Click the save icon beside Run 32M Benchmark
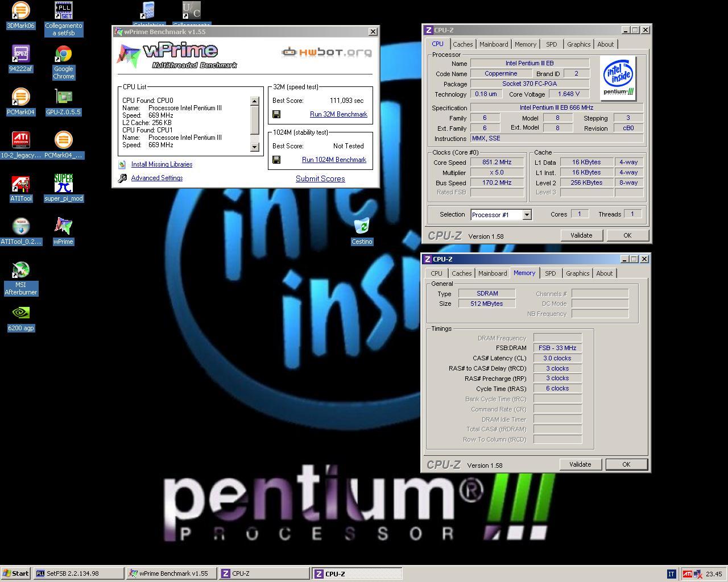 click(x=276, y=115)
